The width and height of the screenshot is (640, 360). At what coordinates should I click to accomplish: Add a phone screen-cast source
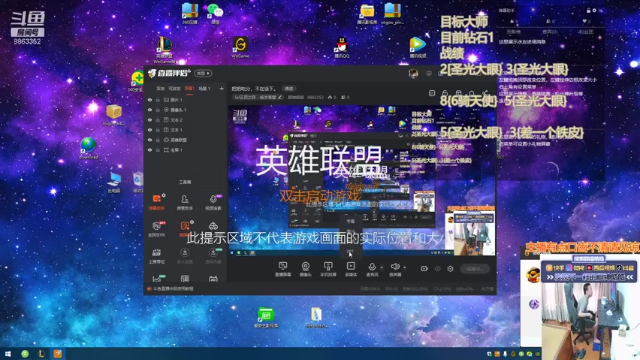[328, 269]
